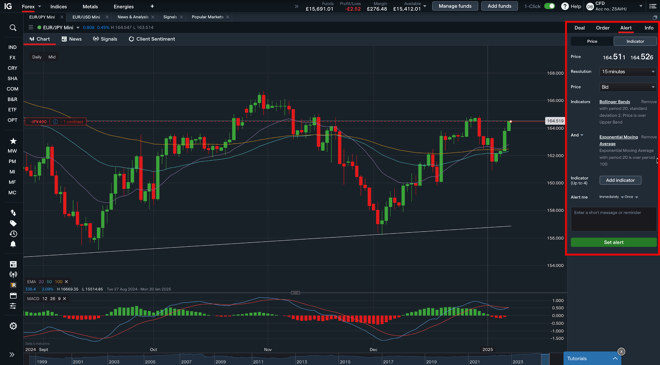Click the green Set alert button
The width and height of the screenshot is (660, 365).
613,242
